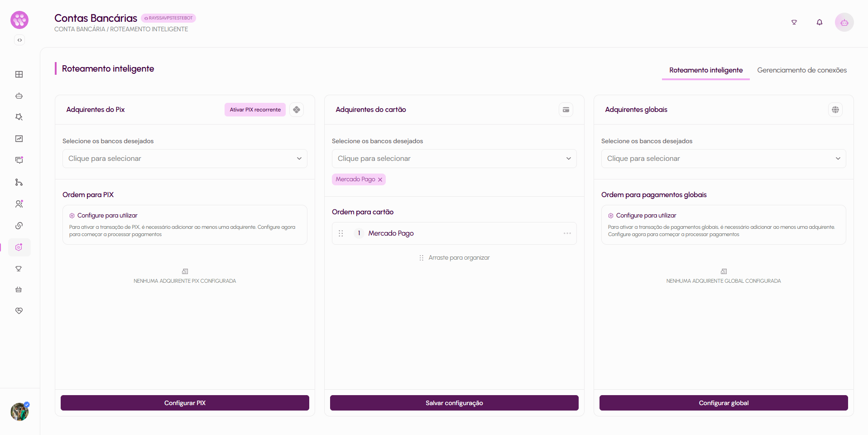The height and width of the screenshot is (435, 868).
Task: Open the three-dot menu on Mercado Pago row
Action: (567, 233)
